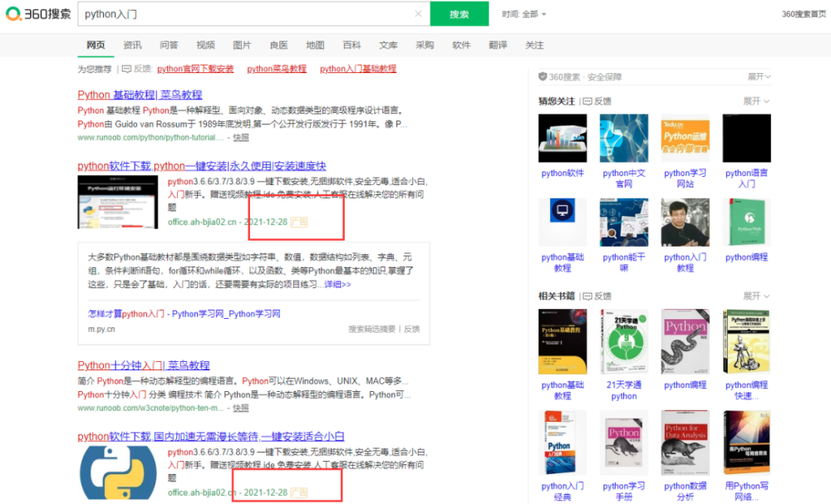Open the 采购 tab
This screenshot has width=831, height=504.
pos(425,46)
